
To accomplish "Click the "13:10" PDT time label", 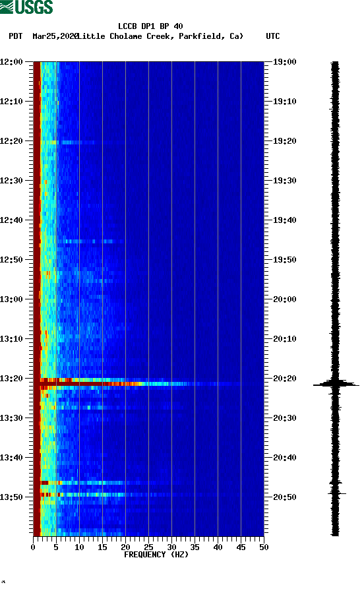I will coord(11,339).
